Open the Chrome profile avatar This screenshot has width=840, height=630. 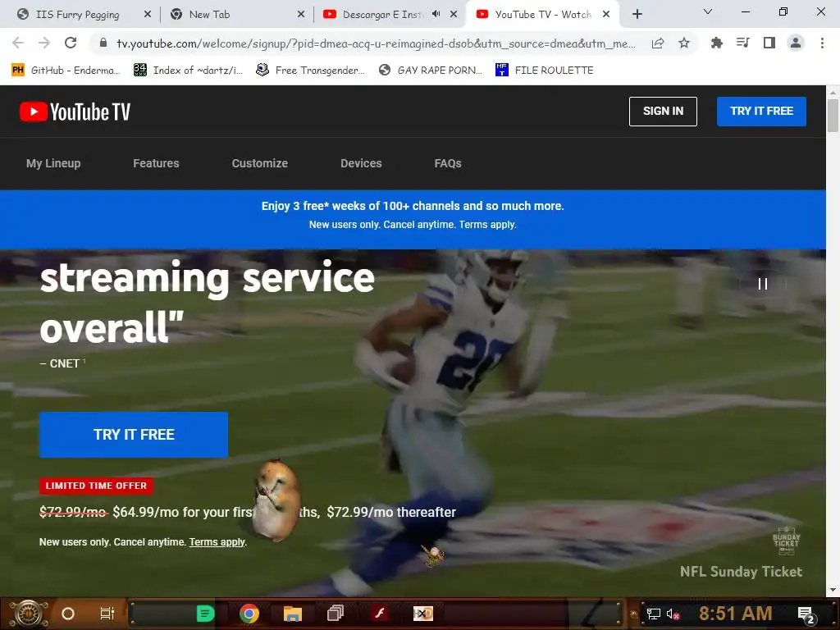pos(796,43)
